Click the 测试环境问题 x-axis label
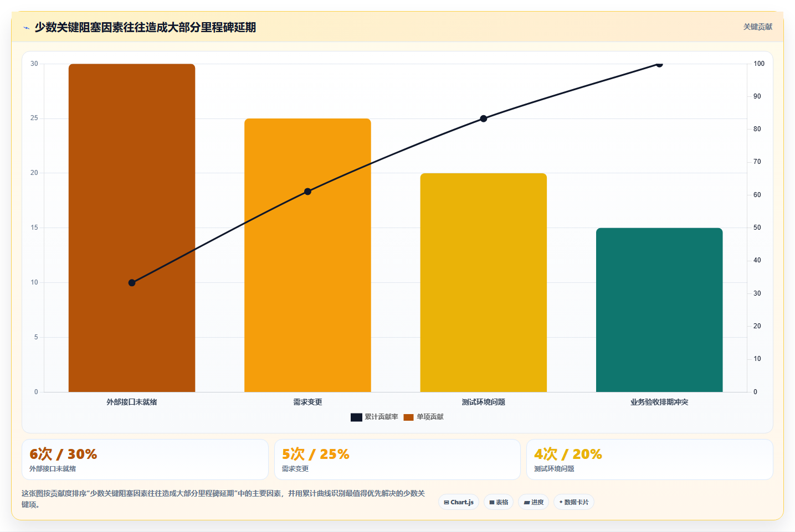Viewport: 795px width, 532px height. click(x=484, y=402)
